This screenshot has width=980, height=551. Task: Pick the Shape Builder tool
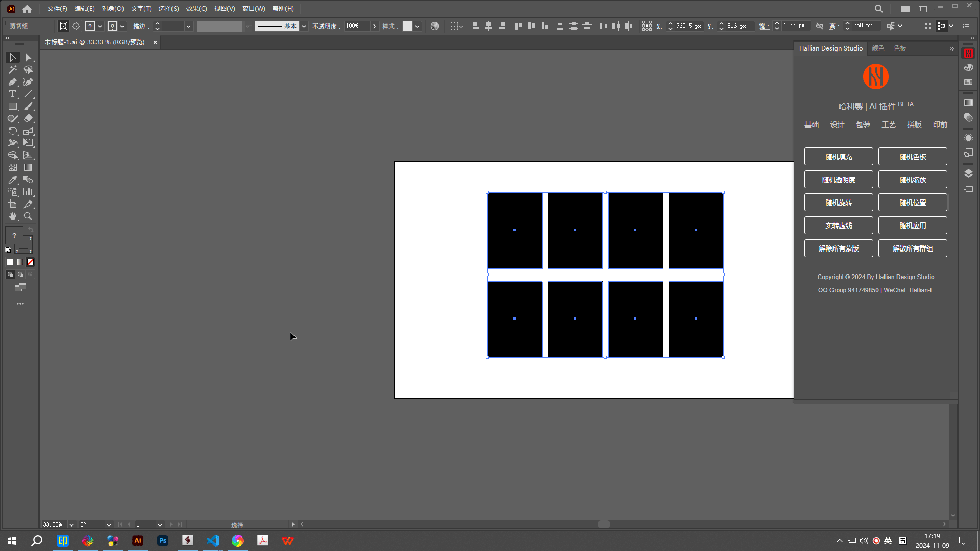click(13, 155)
